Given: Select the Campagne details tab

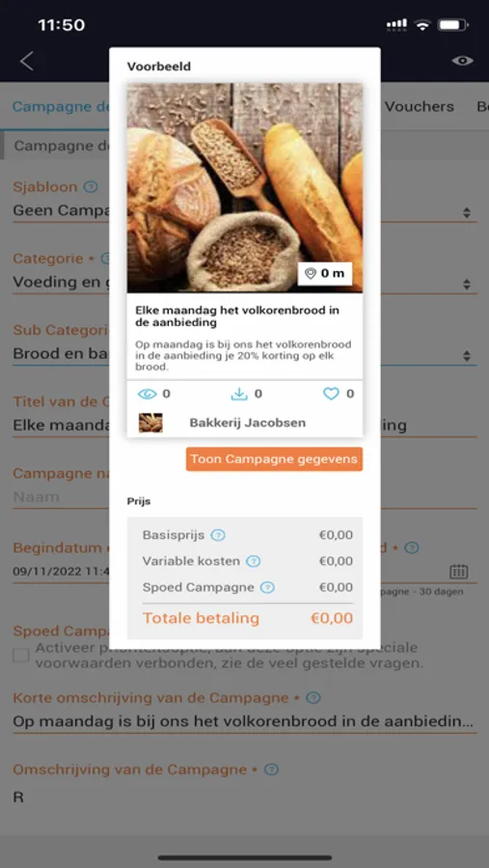Looking at the screenshot, I should tap(60, 107).
